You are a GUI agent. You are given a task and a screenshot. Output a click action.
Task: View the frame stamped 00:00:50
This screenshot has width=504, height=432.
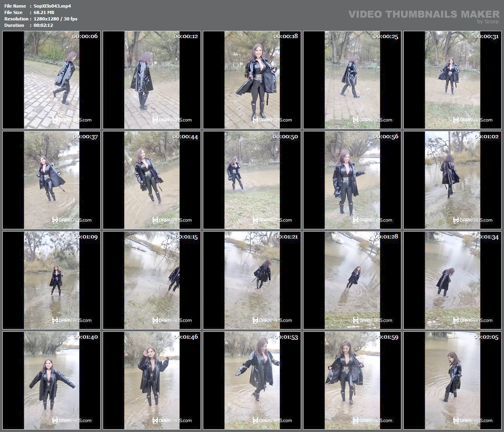pos(252,180)
